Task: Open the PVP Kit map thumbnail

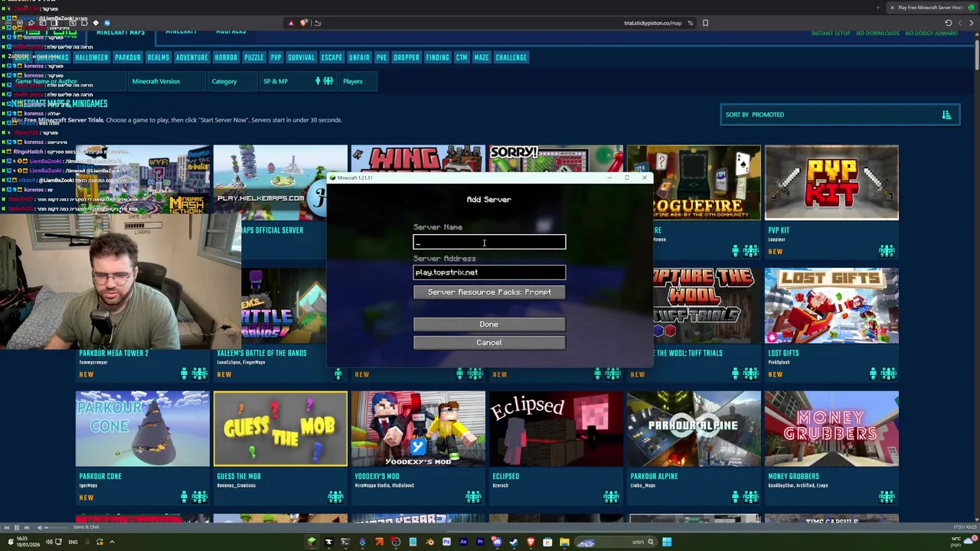Action: (831, 183)
